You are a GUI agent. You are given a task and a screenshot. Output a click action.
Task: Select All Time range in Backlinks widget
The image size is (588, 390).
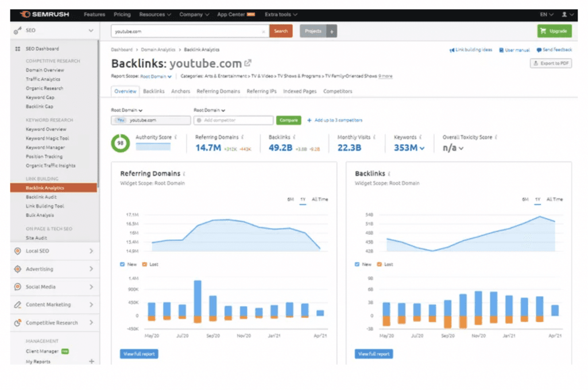coord(555,199)
